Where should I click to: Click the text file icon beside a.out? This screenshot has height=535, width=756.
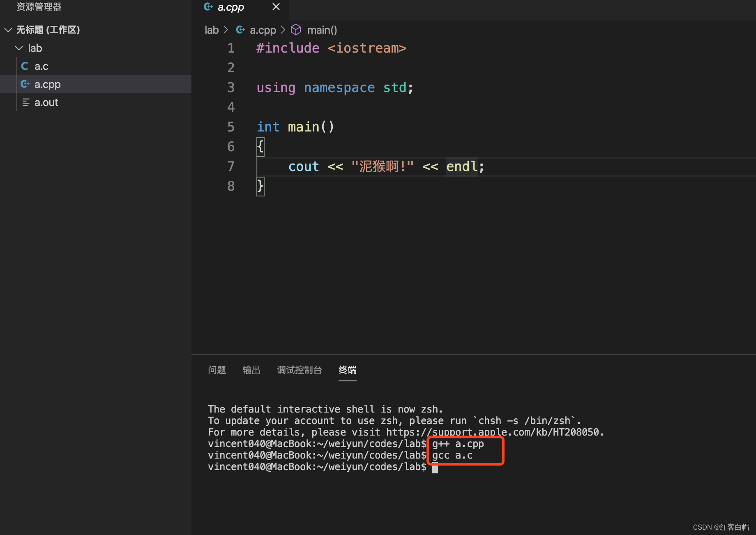point(26,102)
